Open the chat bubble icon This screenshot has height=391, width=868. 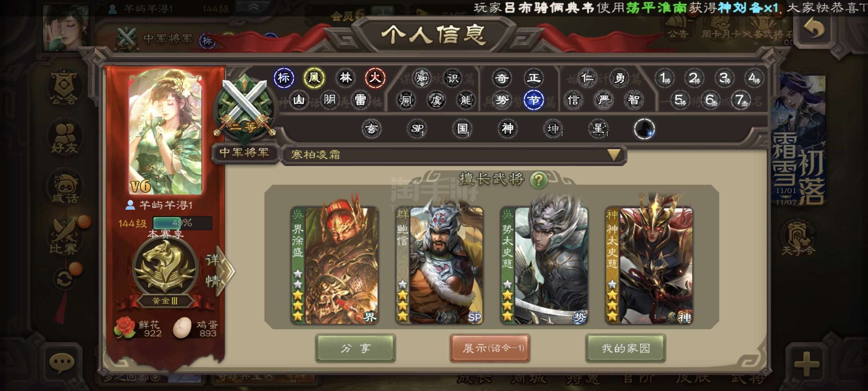(62, 362)
